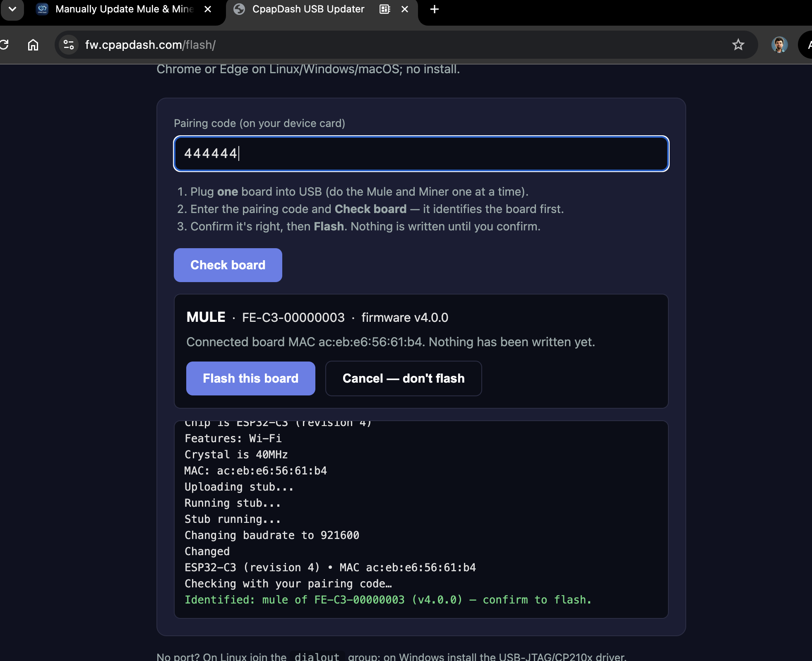Image resolution: width=812 pixels, height=661 pixels.
Task: Reload the current page
Action: (4, 45)
